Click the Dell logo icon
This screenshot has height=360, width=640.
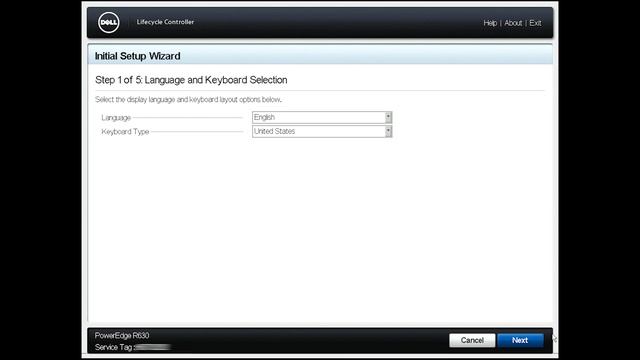point(109,22)
